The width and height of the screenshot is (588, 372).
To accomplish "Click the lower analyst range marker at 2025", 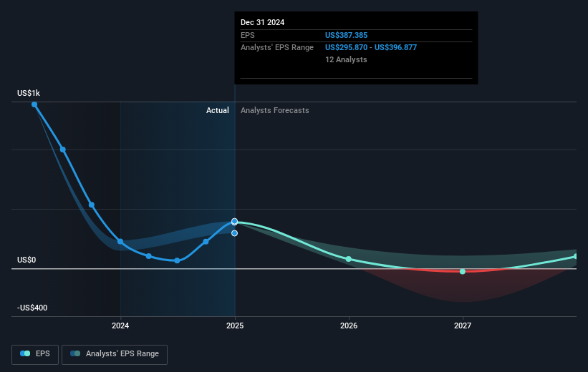I will pyautogui.click(x=234, y=233).
